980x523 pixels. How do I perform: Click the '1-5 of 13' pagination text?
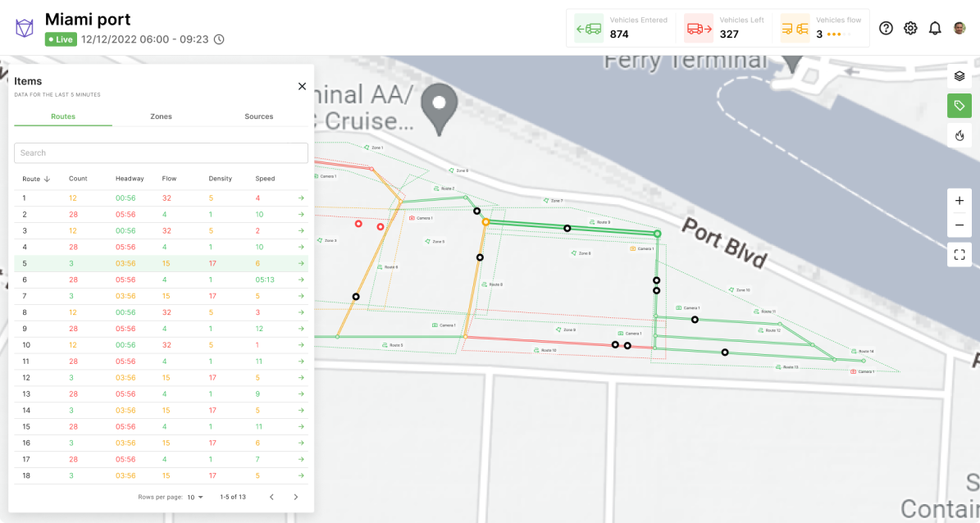[233, 497]
